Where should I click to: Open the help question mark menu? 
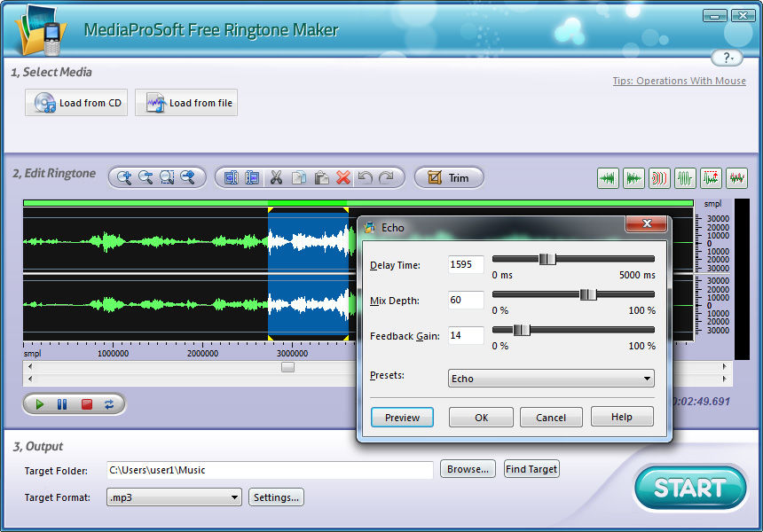(x=727, y=58)
